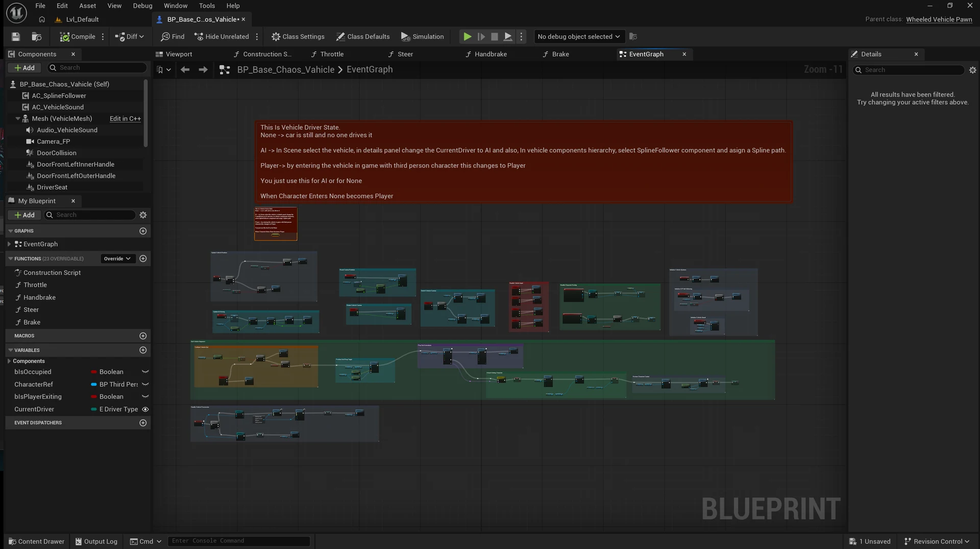This screenshot has height=549, width=980.
Task: Open the function Override dropdown
Action: coord(117,259)
